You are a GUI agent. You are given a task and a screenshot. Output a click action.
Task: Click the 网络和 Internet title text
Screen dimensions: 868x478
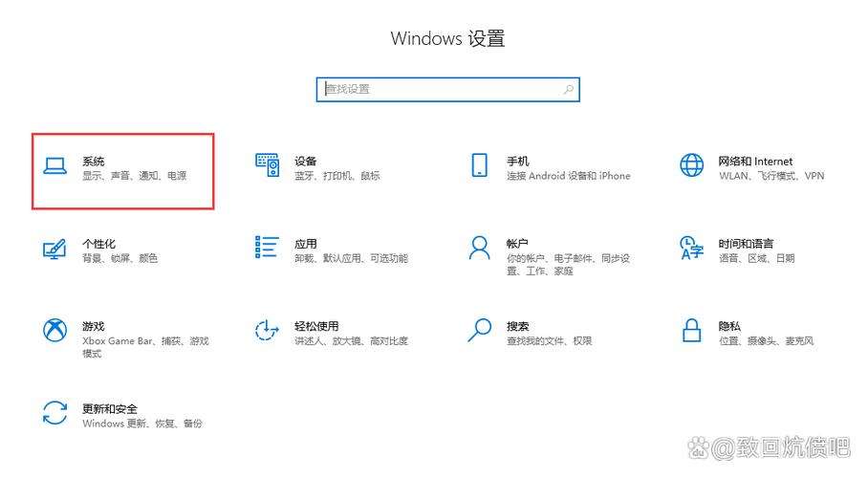pos(755,162)
